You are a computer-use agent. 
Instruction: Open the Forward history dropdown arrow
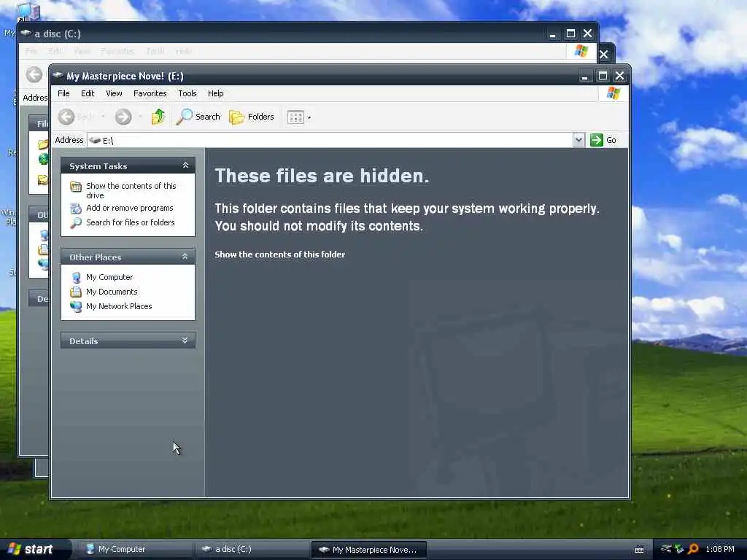[x=140, y=117]
